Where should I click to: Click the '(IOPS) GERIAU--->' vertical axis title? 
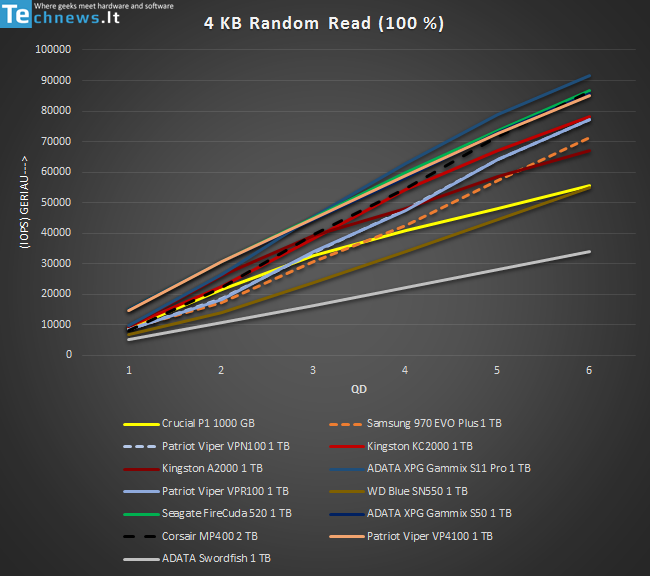point(24,202)
